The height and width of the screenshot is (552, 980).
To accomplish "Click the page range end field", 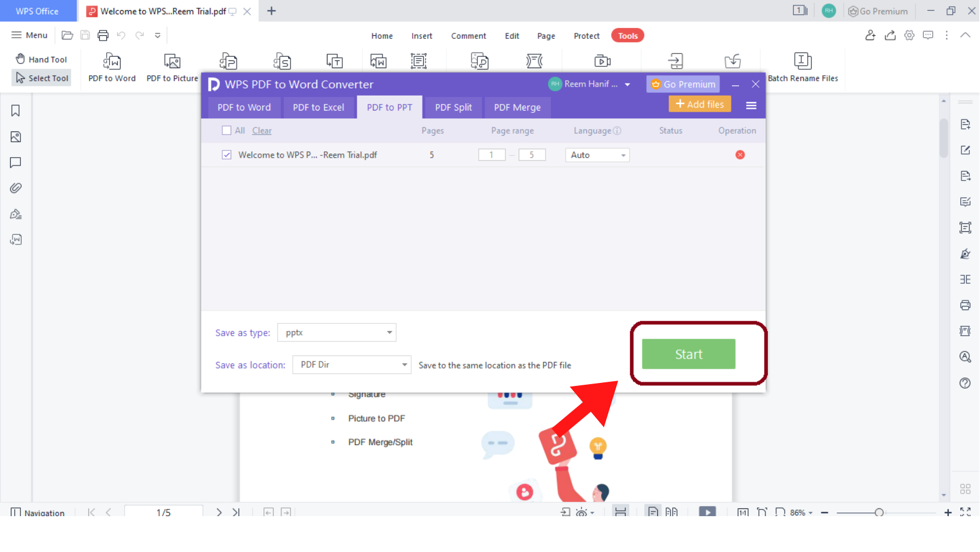I will pos(532,155).
